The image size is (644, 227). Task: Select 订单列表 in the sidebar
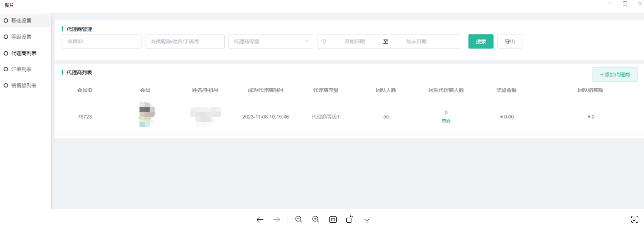21,69
